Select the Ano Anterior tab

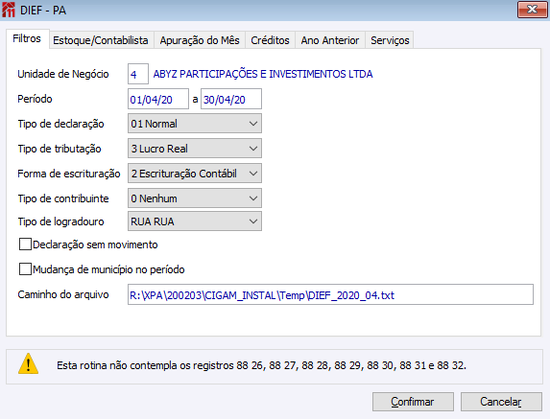tap(330, 40)
